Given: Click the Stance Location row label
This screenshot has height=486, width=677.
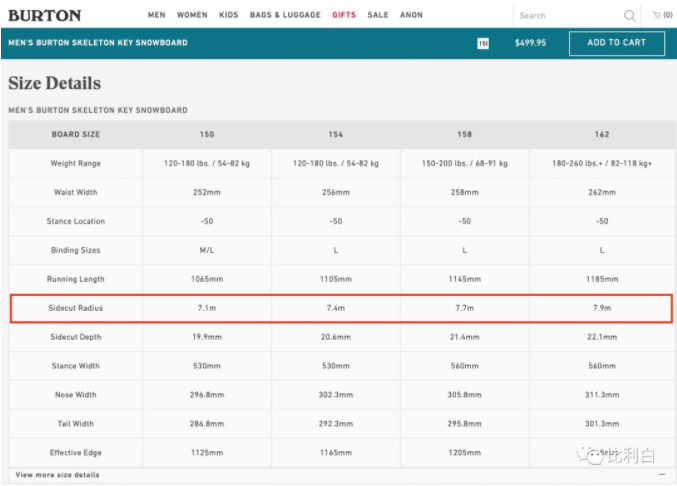Looking at the screenshot, I should click(76, 221).
